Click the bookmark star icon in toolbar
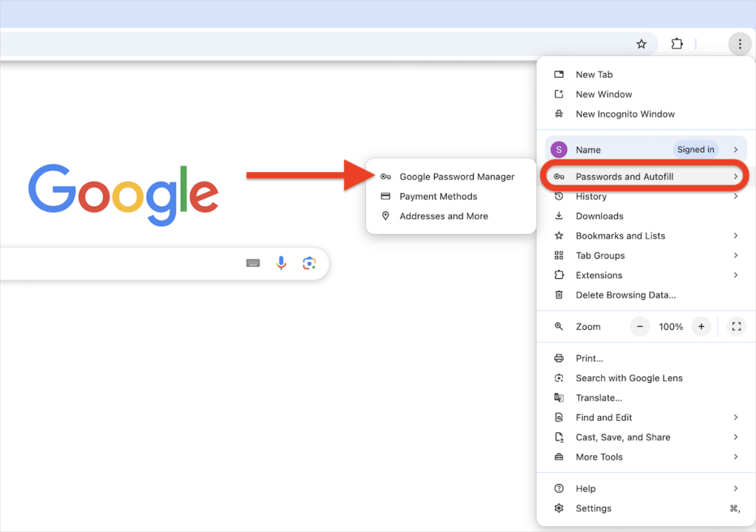Screen dimensions: 756x532 click(642, 44)
